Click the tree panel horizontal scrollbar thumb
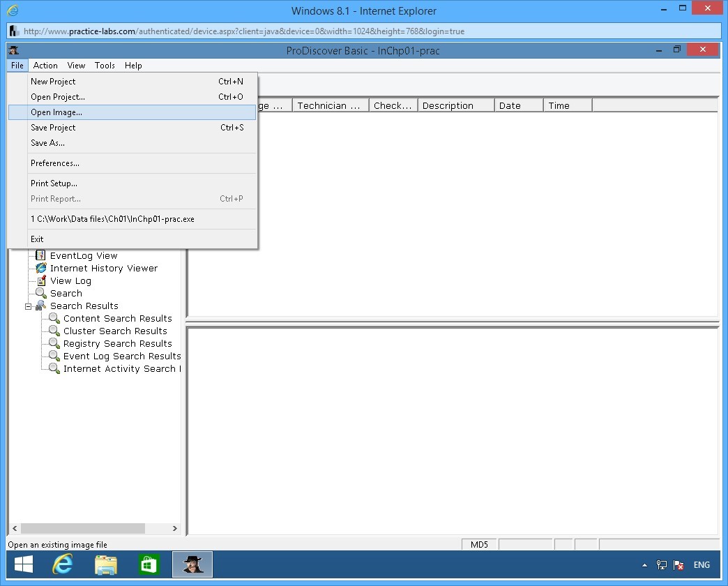The height and width of the screenshot is (586, 728). [x=83, y=528]
